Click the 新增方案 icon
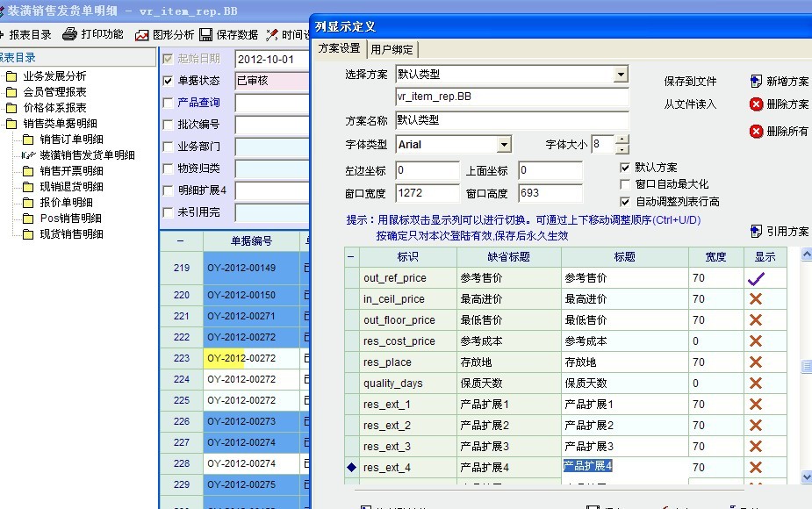 [756, 82]
